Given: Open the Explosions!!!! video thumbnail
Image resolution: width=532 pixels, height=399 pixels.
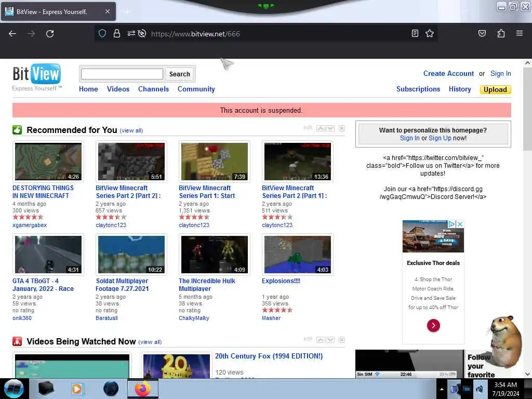Looking at the screenshot, I should 298,255.
